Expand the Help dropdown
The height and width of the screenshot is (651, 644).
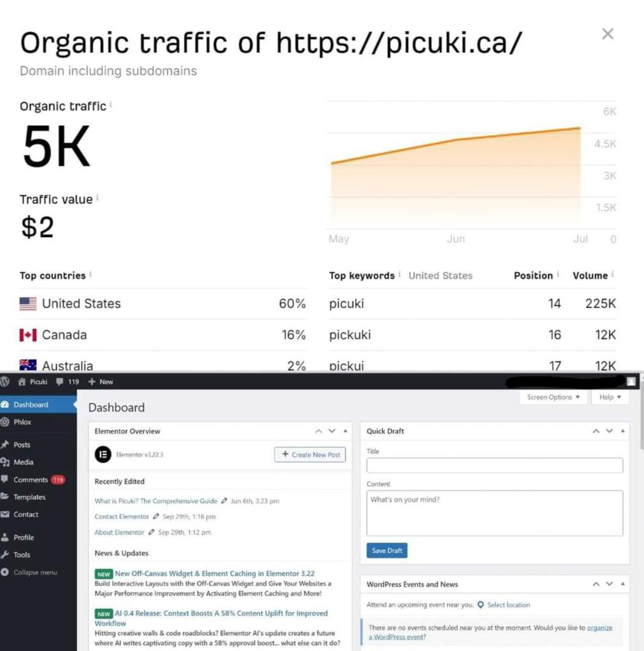pyautogui.click(x=610, y=397)
